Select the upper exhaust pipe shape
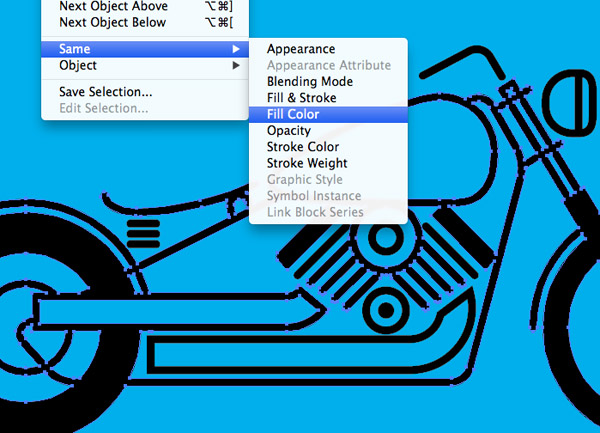 pyautogui.click(x=180, y=312)
